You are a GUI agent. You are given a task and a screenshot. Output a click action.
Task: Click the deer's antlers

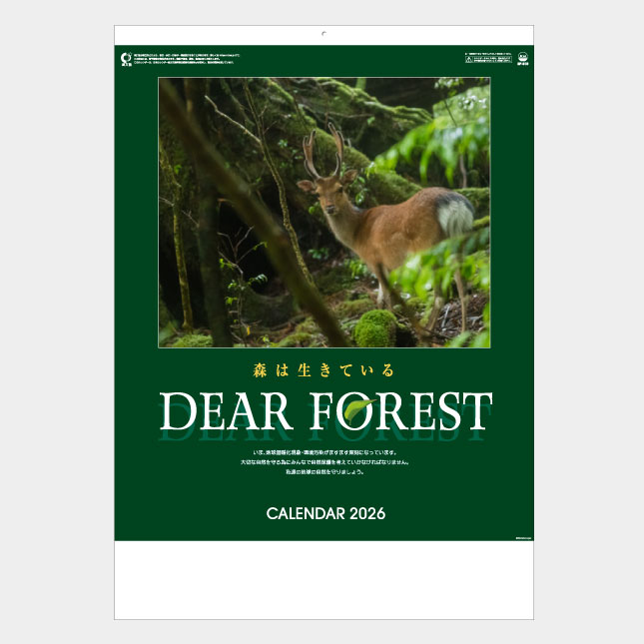pyautogui.click(x=323, y=151)
